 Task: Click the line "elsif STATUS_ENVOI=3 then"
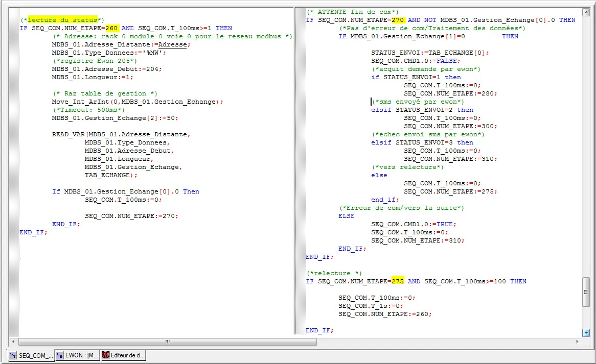click(x=422, y=142)
